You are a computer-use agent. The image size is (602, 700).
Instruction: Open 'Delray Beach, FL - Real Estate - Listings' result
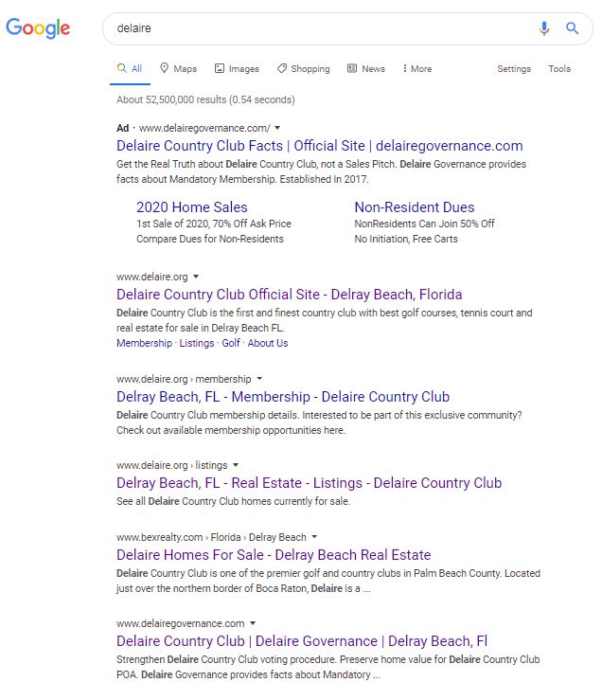coord(310,482)
